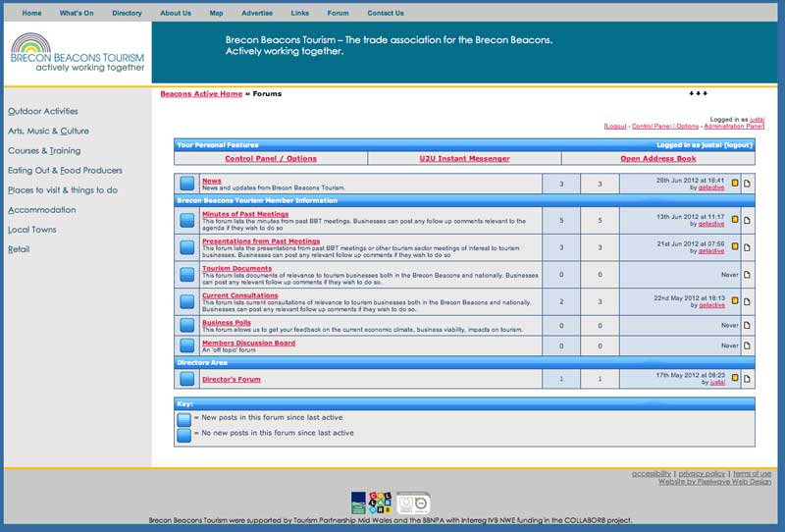Open the Minutes of Past Meetings page icon

pos(747,221)
